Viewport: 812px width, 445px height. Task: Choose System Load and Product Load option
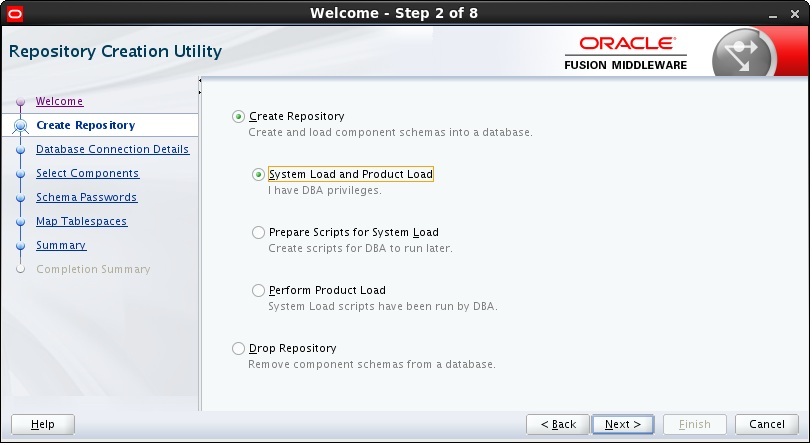[x=258, y=175]
